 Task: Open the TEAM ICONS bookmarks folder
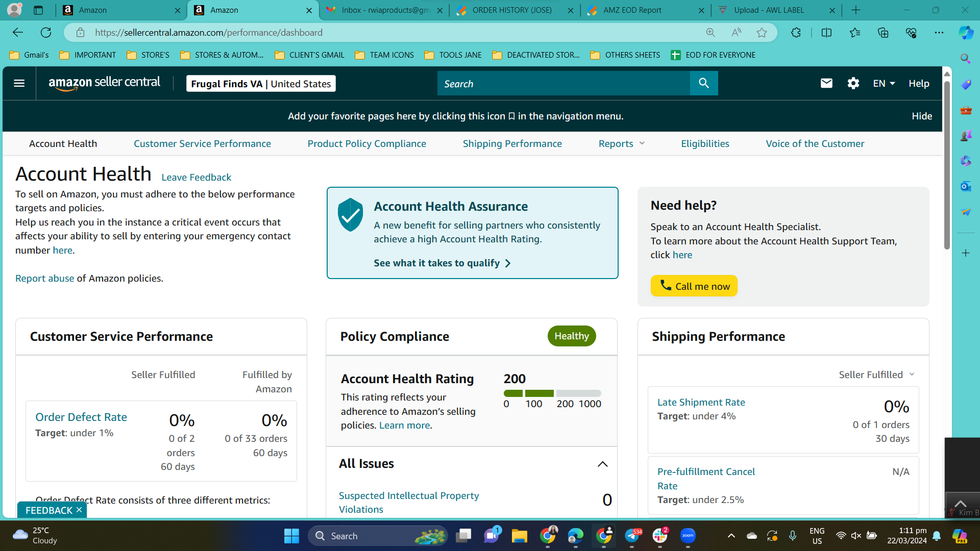(384, 55)
